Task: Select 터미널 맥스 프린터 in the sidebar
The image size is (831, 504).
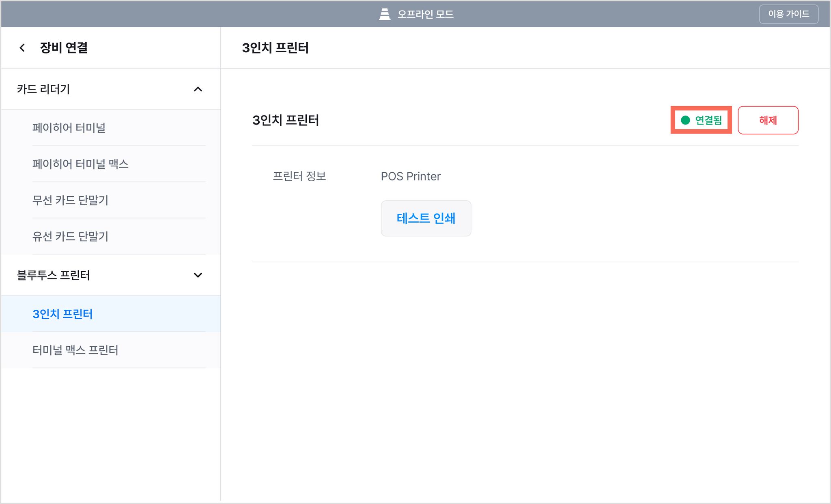Action: (x=111, y=350)
